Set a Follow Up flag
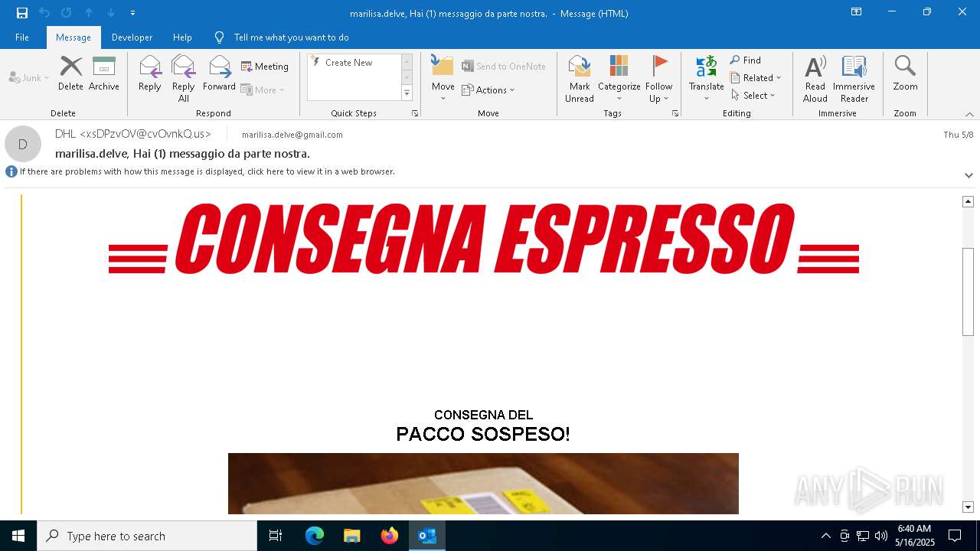The image size is (980, 551). click(658, 79)
